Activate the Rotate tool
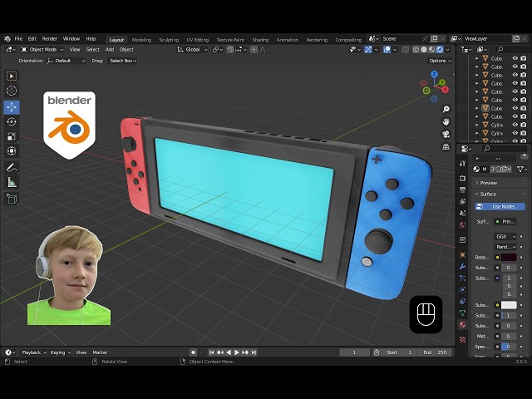Screen dimensions: 532x399 pyautogui.click(x=12, y=122)
